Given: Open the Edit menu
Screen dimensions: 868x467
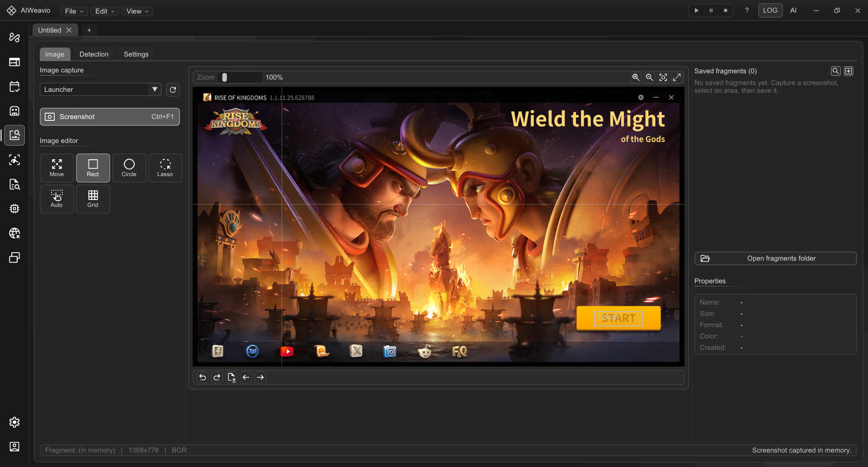Looking at the screenshot, I should [x=104, y=11].
